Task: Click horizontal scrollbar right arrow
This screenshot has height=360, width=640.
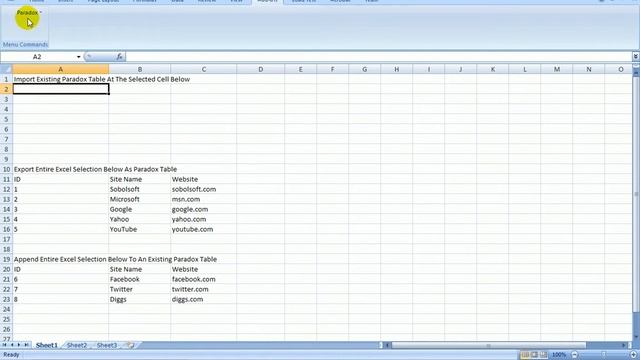Action: [624, 345]
